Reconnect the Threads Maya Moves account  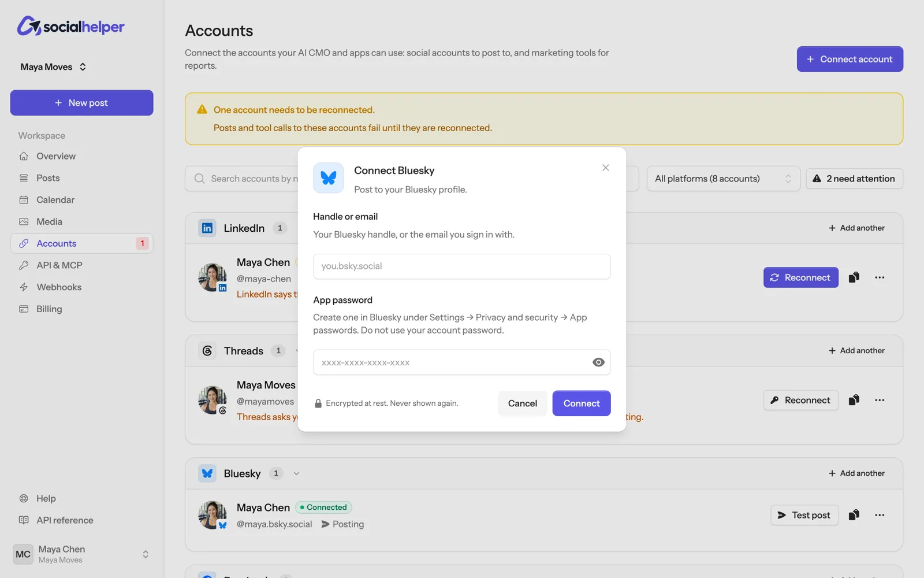[800, 400]
